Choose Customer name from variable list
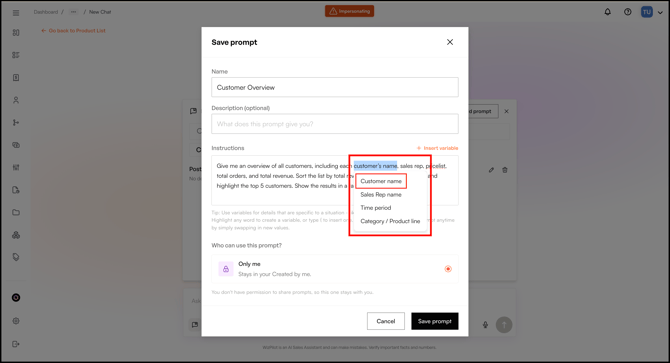 click(381, 181)
